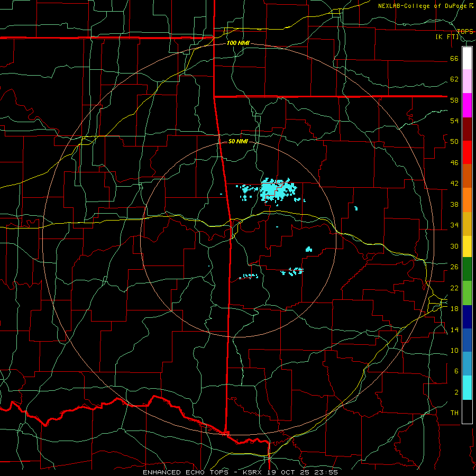476x476 pixels.
Task: Click the "23:55" timestamp text
Action: pyautogui.click(x=327, y=472)
